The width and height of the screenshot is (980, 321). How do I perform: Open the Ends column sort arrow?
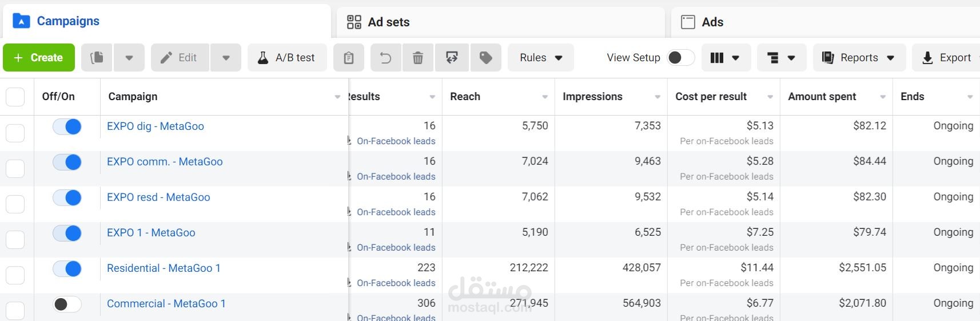pyautogui.click(x=970, y=97)
